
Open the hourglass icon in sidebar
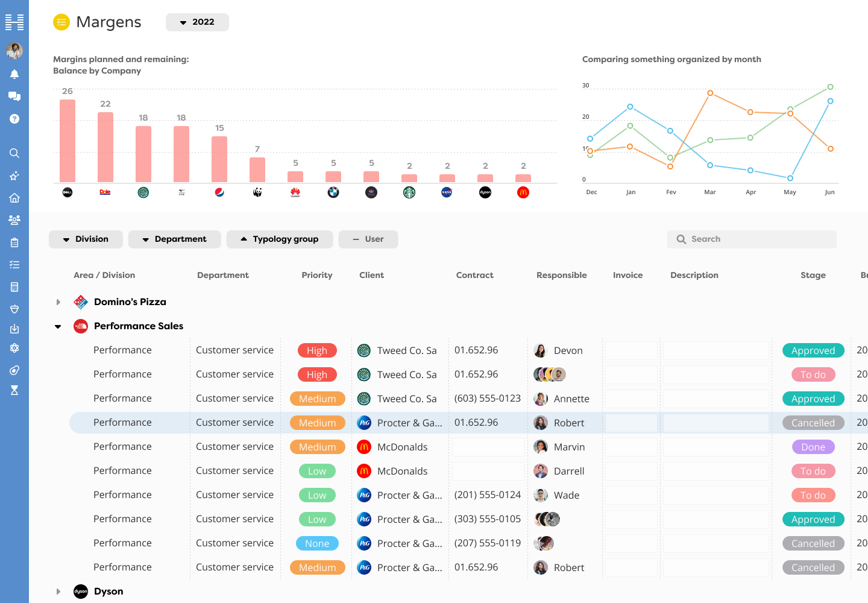[14, 390]
